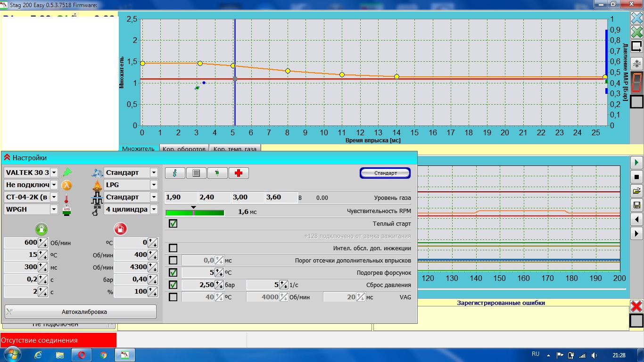The image size is (644, 362).
Task: Stop the oscilloscope with the black square
Action: [x=636, y=177]
